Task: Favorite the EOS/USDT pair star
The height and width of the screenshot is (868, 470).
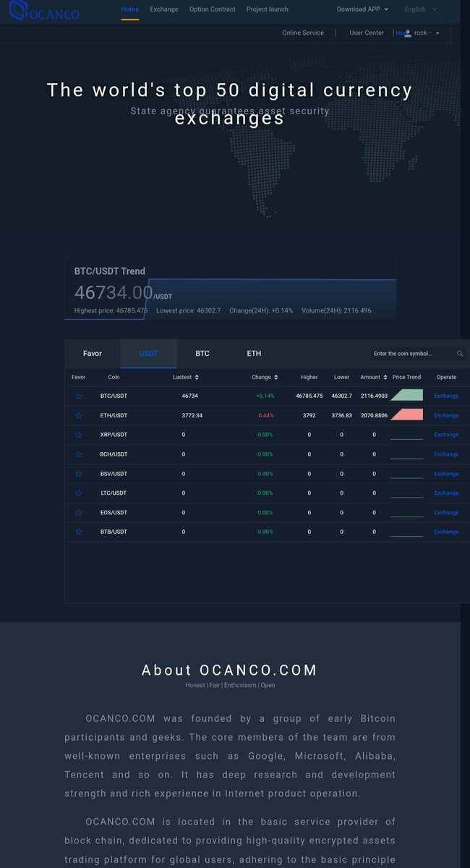Action: (78, 512)
